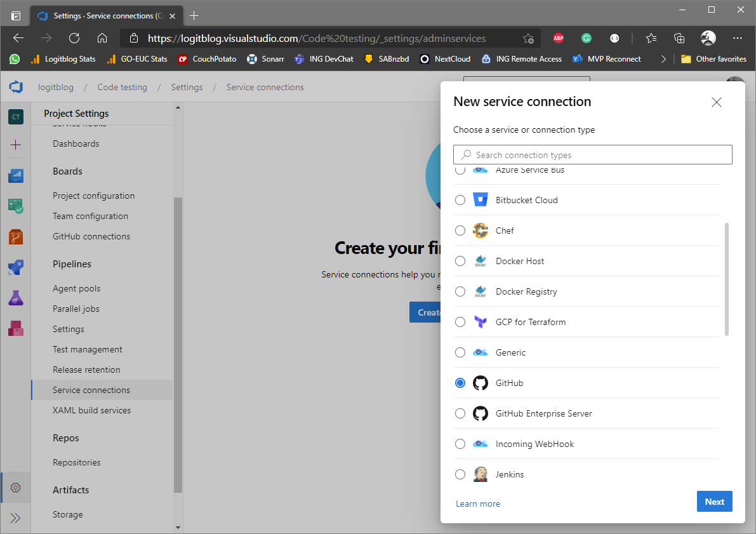756x534 pixels.
Task: Reload the page with refresh icon
Action: point(74,38)
